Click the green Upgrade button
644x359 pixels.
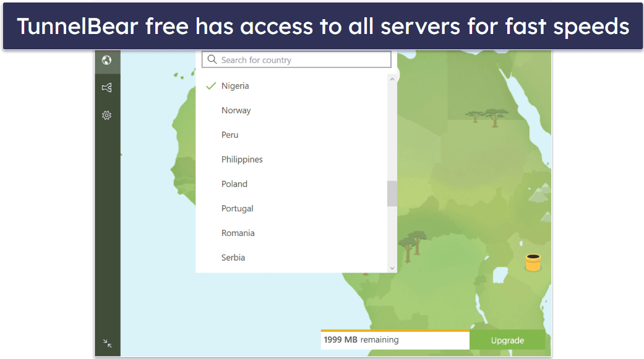(x=508, y=340)
